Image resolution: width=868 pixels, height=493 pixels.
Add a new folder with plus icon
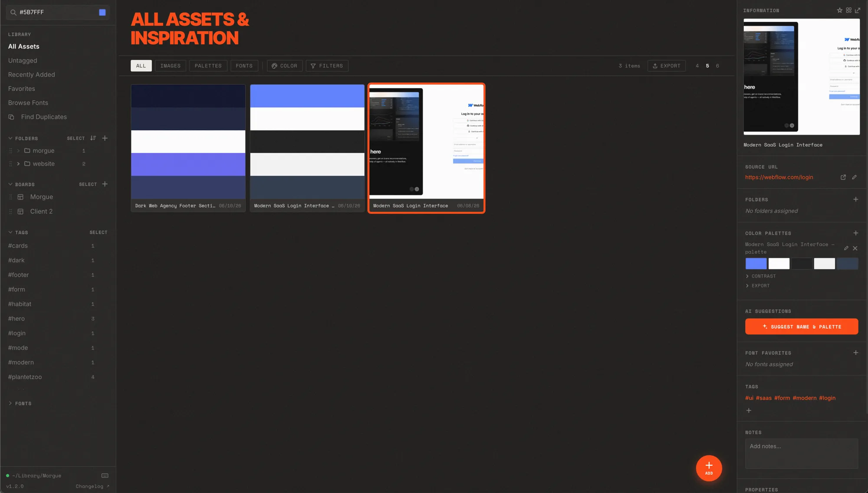105,138
